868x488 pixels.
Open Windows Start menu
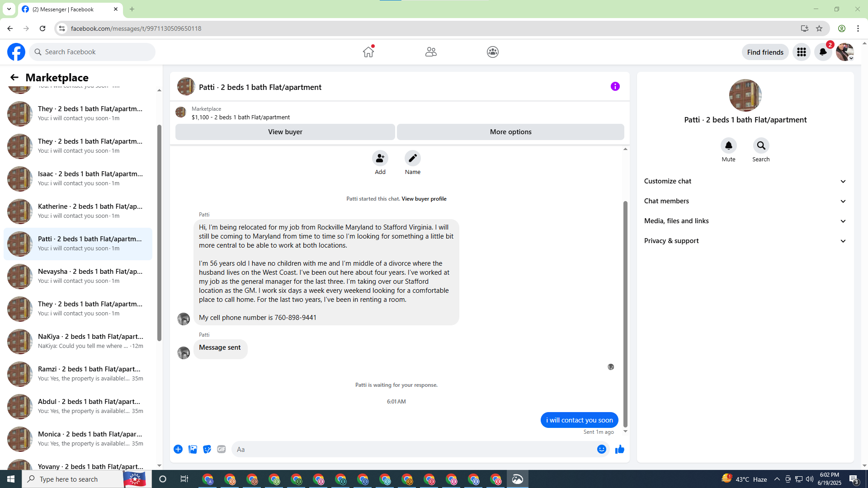(x=11, y=479)
